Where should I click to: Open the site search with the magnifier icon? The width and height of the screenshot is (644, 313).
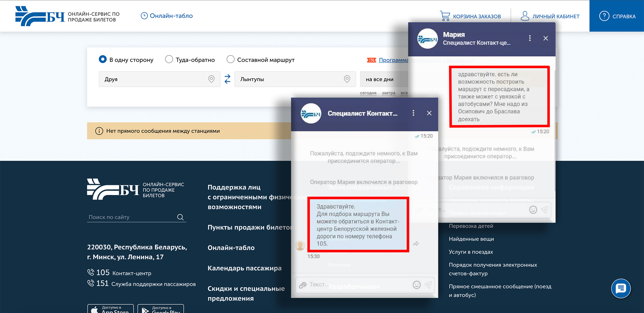pos(181,217)
